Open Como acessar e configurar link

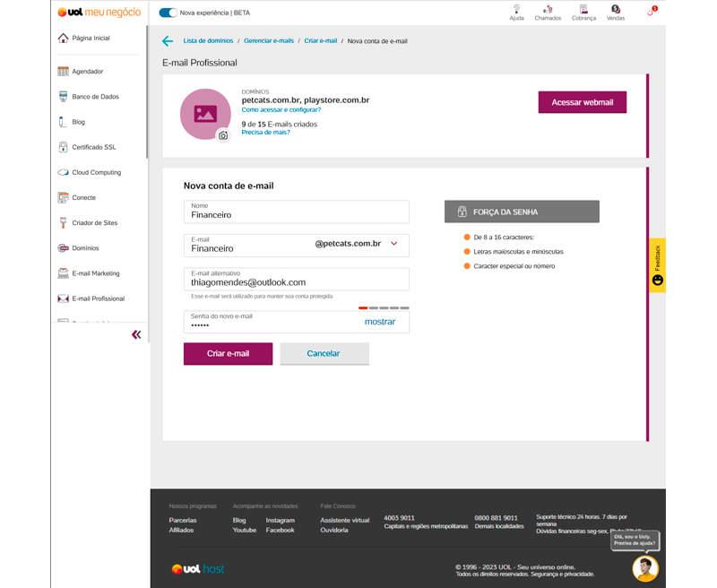click(281, 109)
